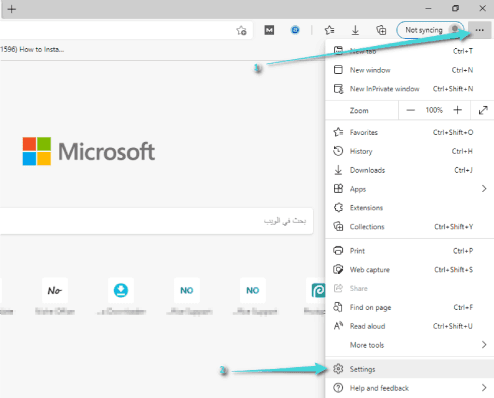Click the Extensions puzzle icon in the menu
The width and height of the screenshot is (494, 398).
pos(338,208)
